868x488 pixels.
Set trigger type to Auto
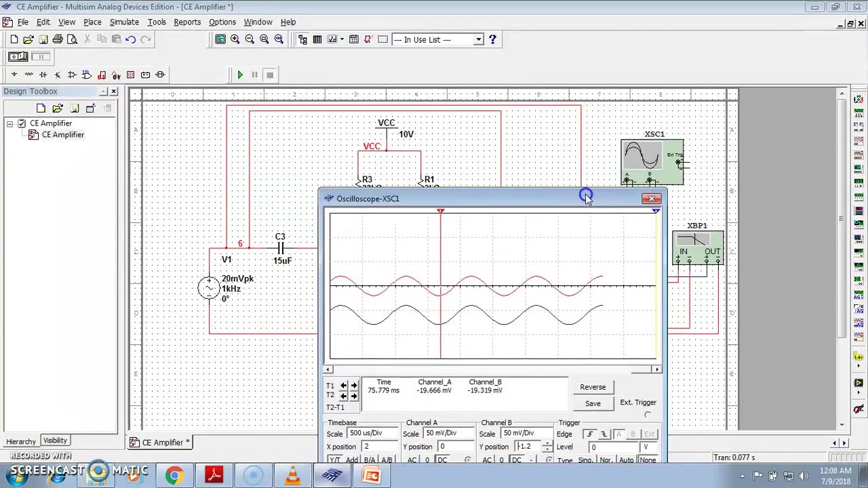coord(627,460)
